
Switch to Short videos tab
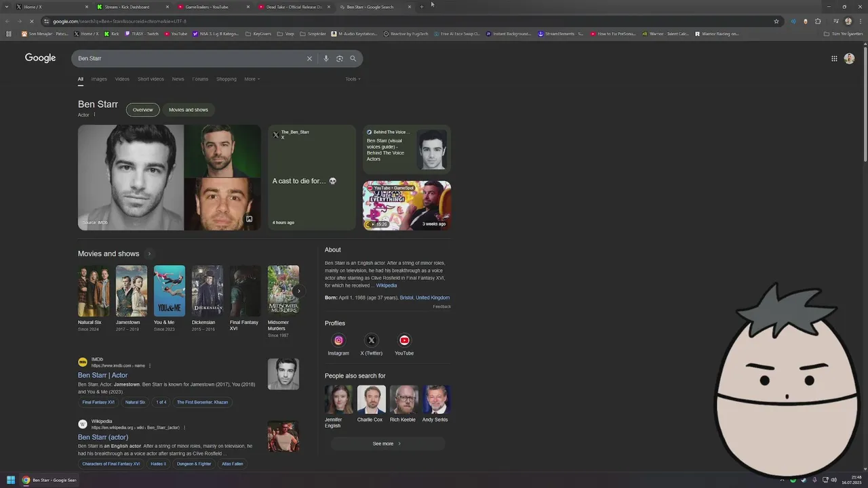tap(151, 79)
